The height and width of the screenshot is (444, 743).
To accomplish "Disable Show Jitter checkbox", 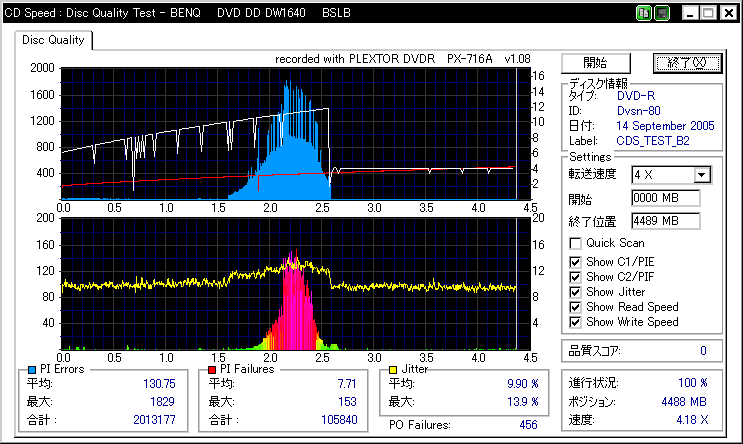I will tap(575, 292).
